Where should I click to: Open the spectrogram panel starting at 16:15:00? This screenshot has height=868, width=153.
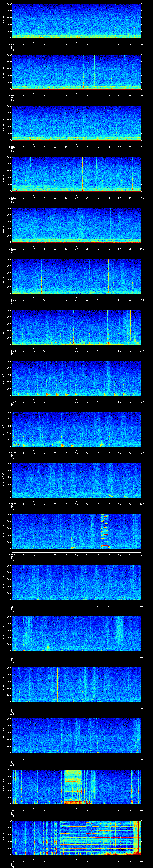(77, 123)
